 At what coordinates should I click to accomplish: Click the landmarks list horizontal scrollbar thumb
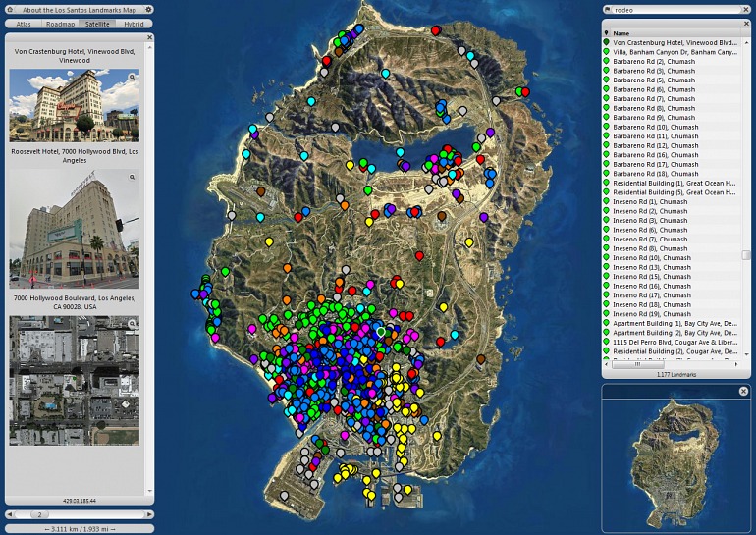point(637,365)
